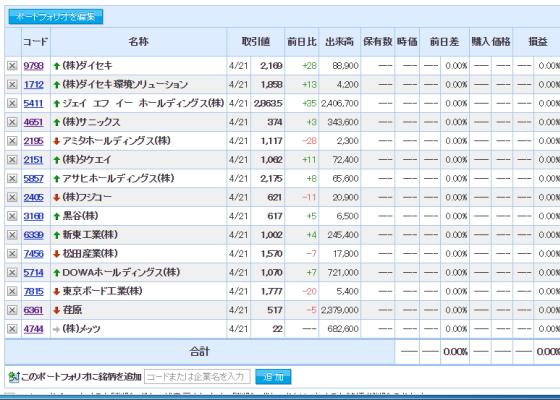This screenshot has width=560, height=400.
Task: Remove stock 7815 with its X icon
Action: [12, 291]
